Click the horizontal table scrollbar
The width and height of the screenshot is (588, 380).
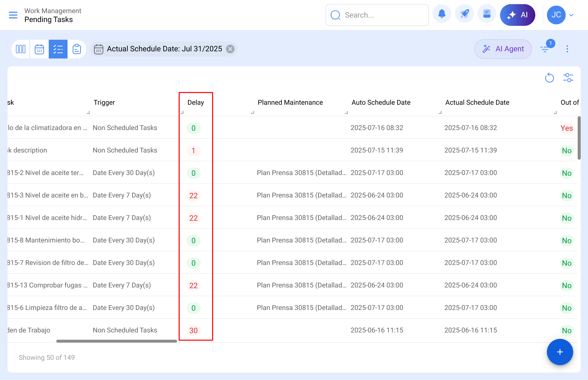117,341
